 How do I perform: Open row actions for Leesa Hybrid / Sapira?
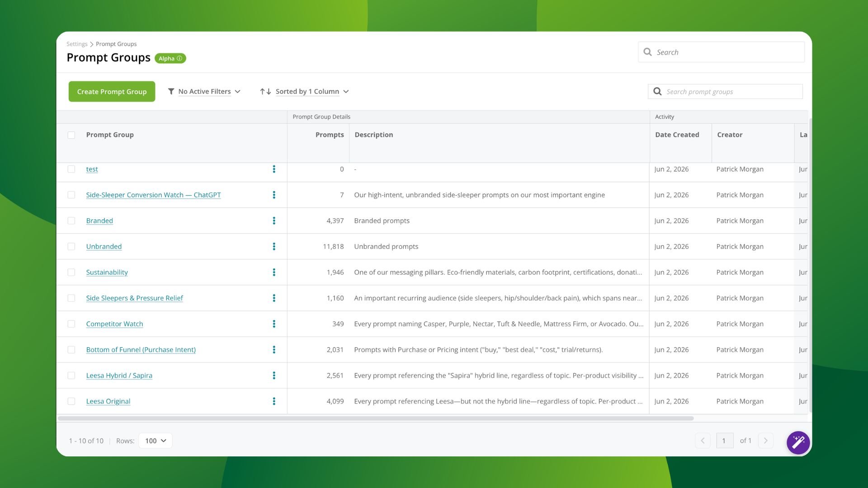pyautogui.click(x=274, y=375)
